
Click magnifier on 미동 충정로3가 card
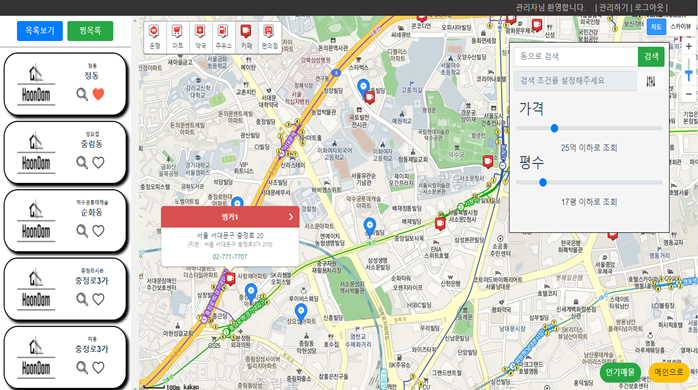coord(82,367)
